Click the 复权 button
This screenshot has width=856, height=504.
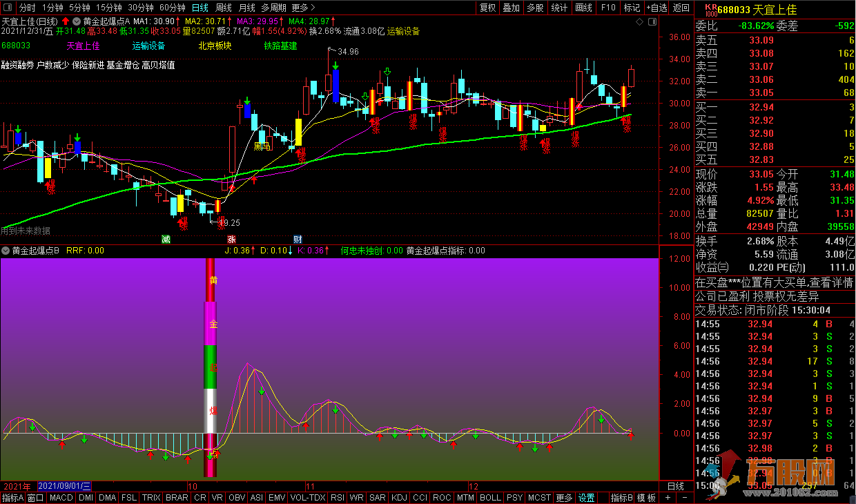(x=487, y=8)
